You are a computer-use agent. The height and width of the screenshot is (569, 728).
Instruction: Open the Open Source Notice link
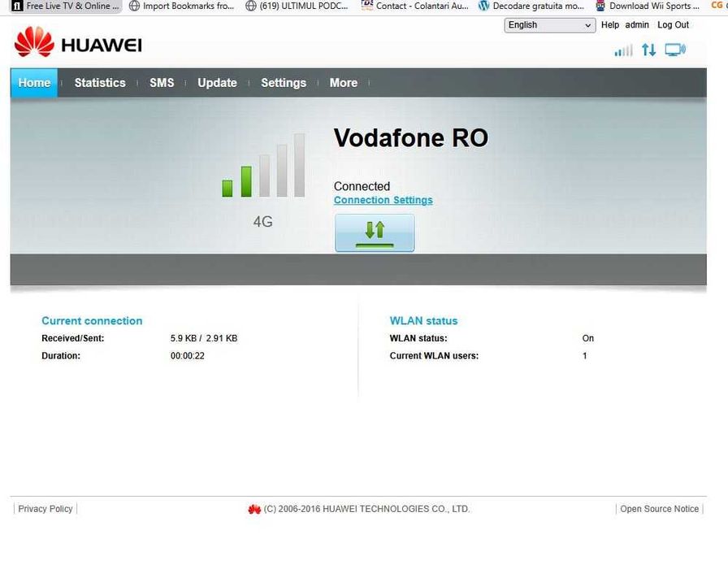(x=659, y=509)
